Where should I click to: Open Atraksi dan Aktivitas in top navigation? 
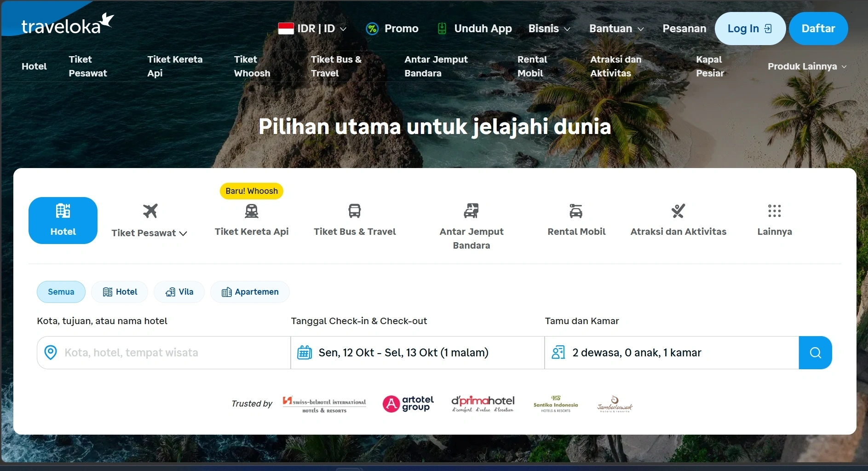615,66
